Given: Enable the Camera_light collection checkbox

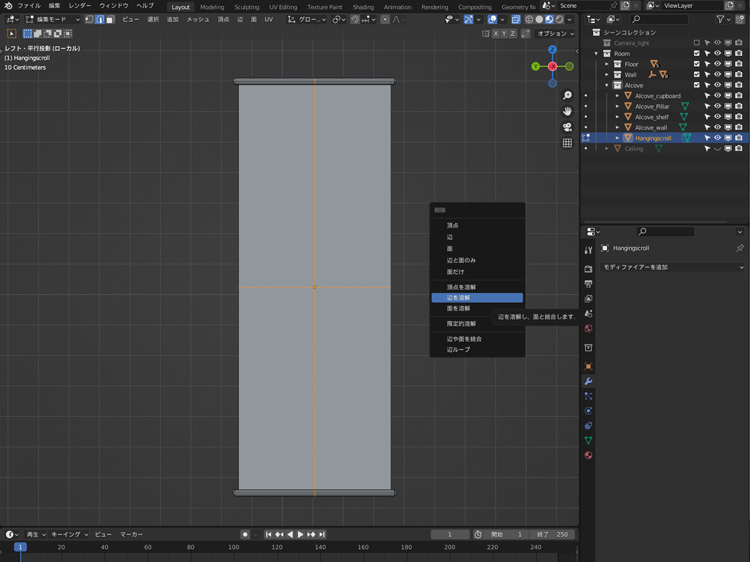Looking at the screenshot, I should pyautogui.click(x=697, y=43).
